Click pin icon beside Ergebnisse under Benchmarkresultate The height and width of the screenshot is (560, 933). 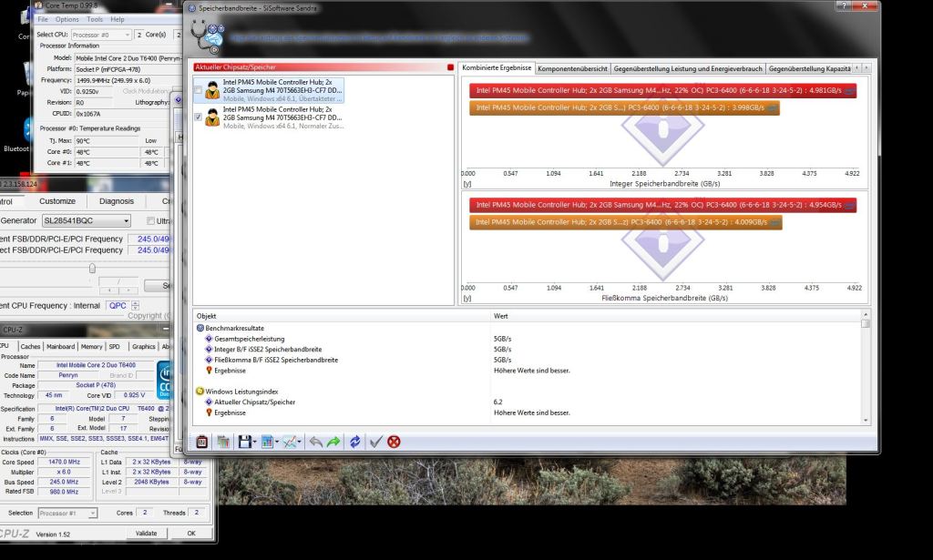coord(209,371)
